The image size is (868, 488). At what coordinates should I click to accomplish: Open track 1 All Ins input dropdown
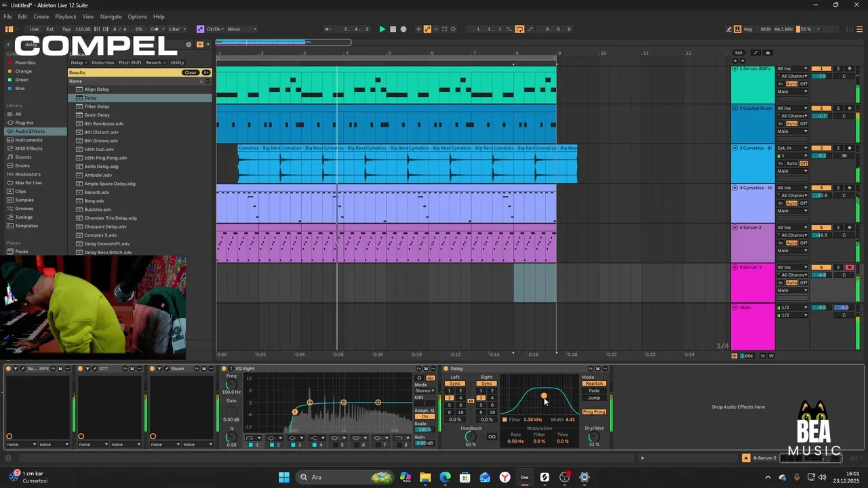(792, 68)
